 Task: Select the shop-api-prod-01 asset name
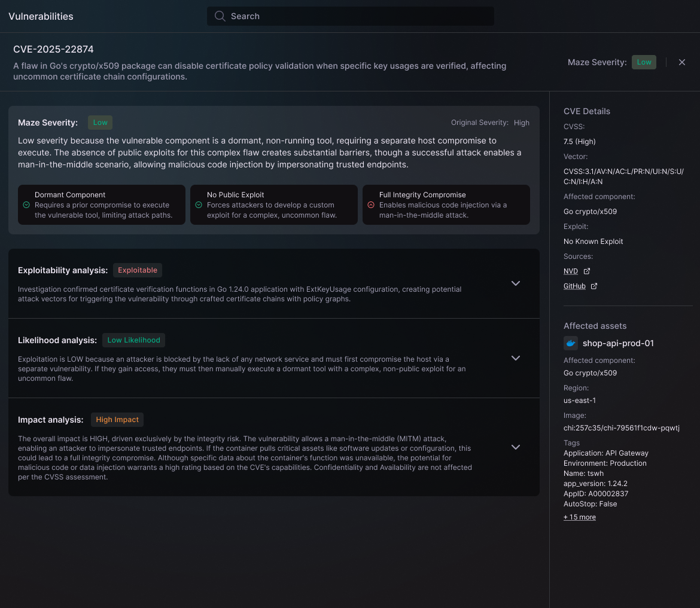pyautogui.click(x=618, y=343)
